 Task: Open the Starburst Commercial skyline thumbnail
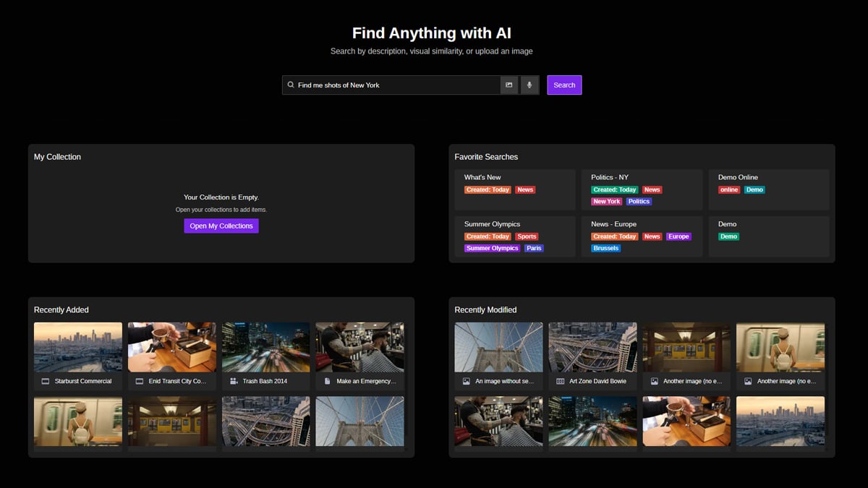(x=78, y=347)
